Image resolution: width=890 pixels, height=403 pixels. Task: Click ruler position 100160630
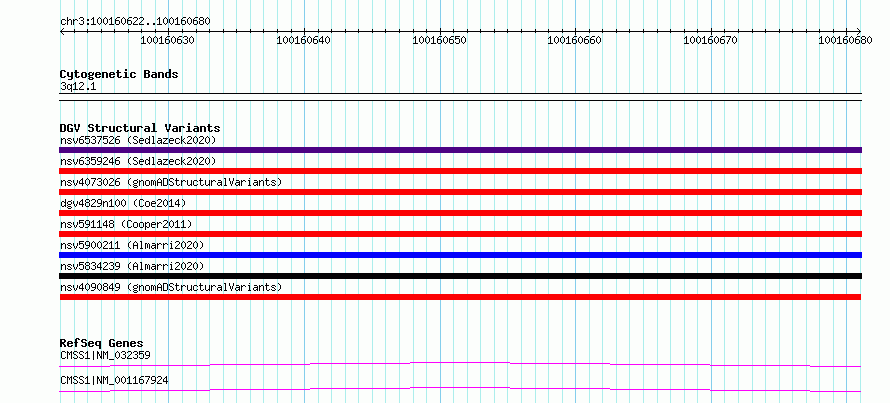click(168, 40)
